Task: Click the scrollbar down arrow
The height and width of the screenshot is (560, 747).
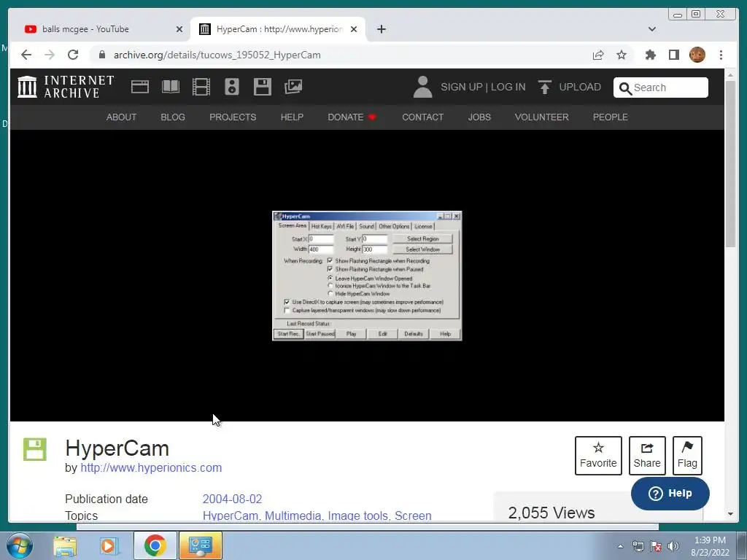Action: pyautogui.click(x=730, y=514)
